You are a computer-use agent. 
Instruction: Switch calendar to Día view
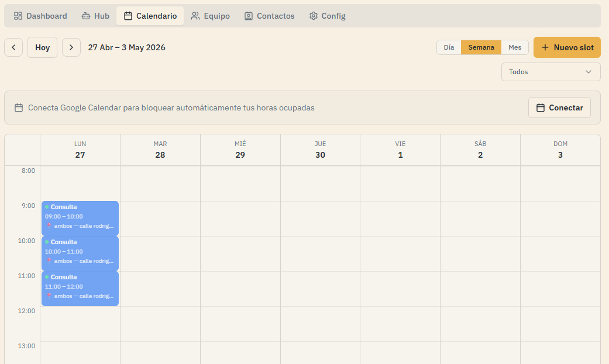(449, 47)
